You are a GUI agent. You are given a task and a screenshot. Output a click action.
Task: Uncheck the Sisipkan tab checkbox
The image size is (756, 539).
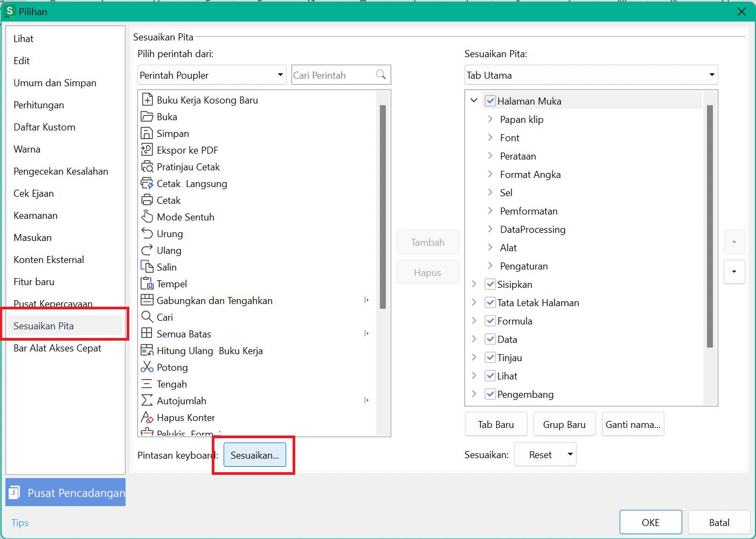[x=490, y=284]
